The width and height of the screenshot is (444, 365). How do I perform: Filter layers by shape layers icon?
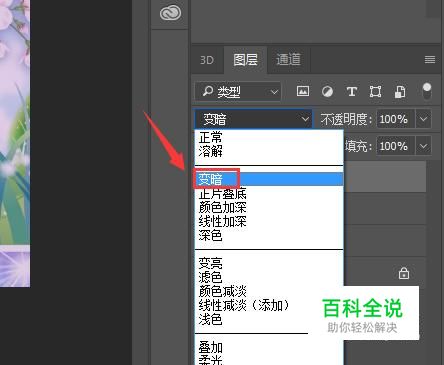(x=376, y=91)
